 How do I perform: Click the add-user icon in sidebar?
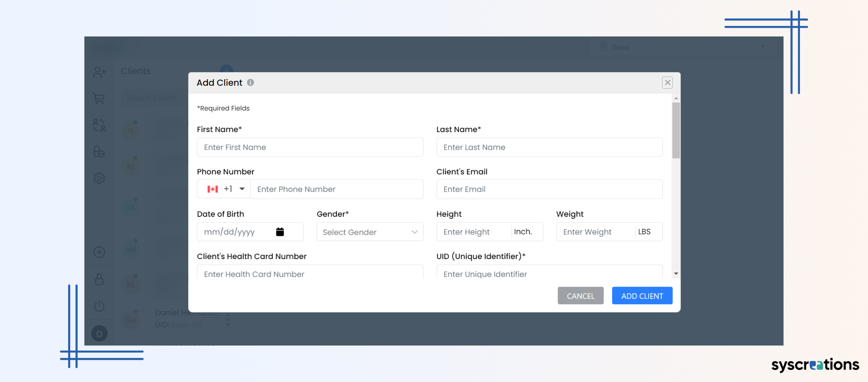click(99, 72)
